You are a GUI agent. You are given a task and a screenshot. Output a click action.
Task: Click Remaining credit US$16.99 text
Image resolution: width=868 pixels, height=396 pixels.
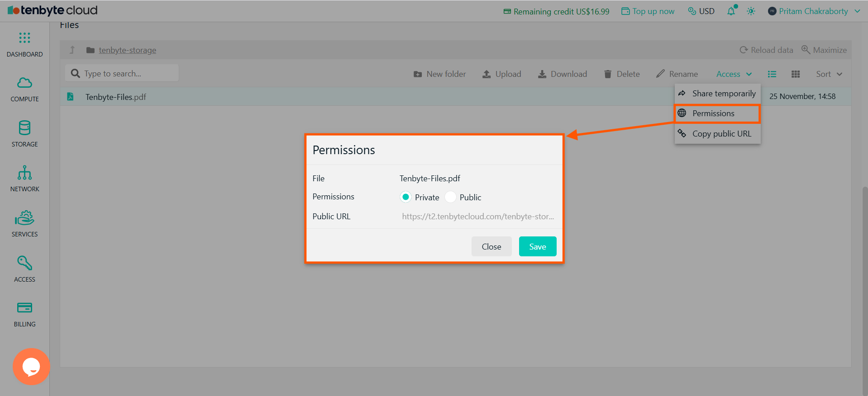click(561, 12)
